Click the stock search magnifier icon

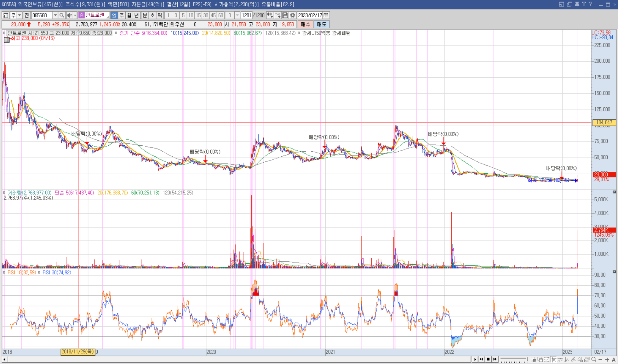pyautogui.click(x=62, y=15)
